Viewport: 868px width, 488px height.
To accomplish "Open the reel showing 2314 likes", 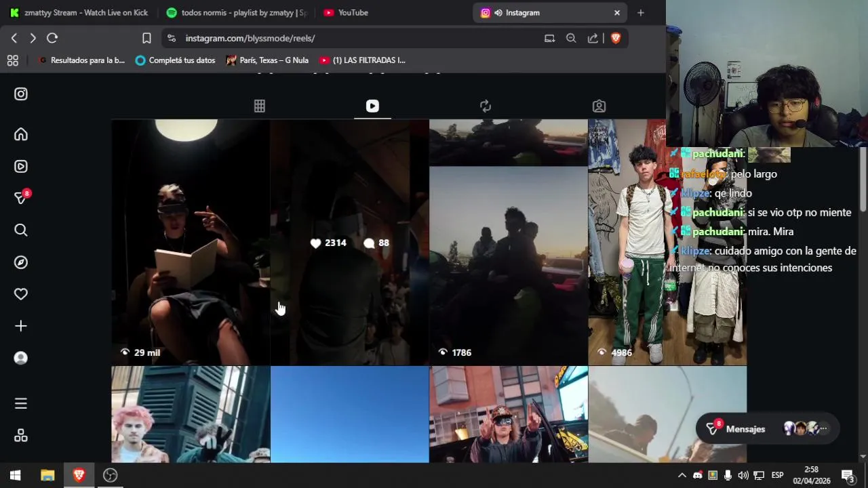I will point(349,242).
